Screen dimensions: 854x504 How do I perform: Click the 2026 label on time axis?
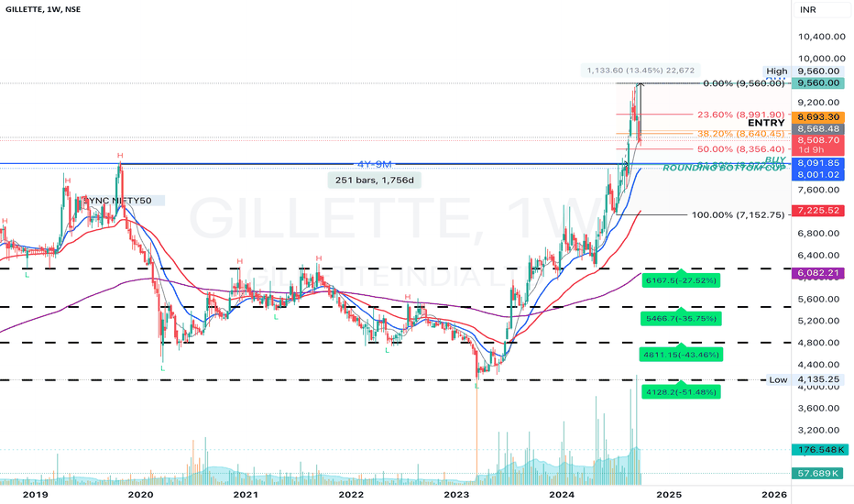click(x=774, y=494)
